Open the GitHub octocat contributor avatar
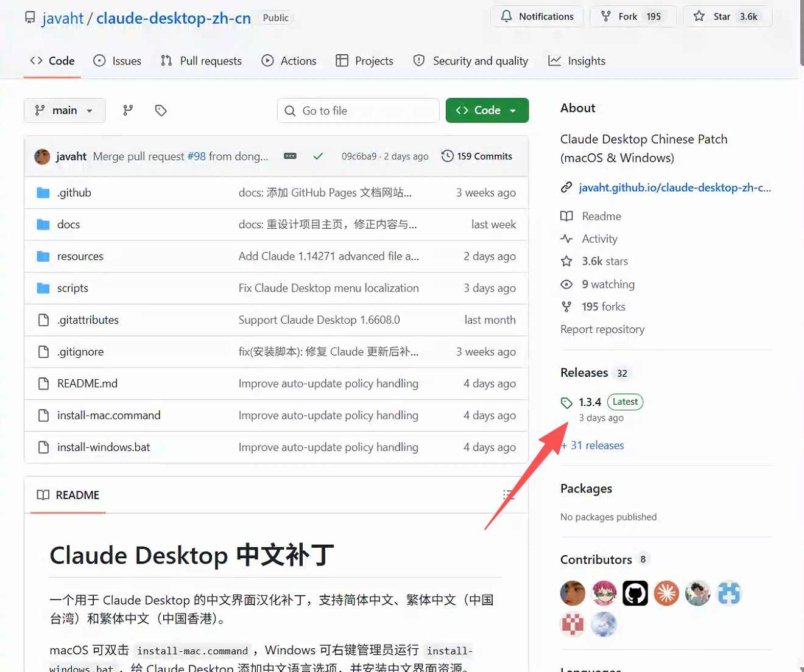 (635, 593)
